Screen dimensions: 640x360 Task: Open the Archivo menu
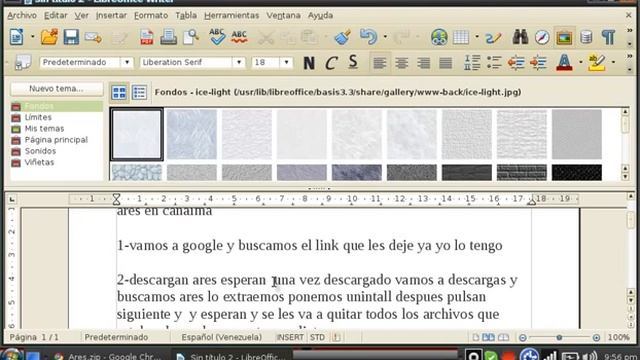pos(22,16)
